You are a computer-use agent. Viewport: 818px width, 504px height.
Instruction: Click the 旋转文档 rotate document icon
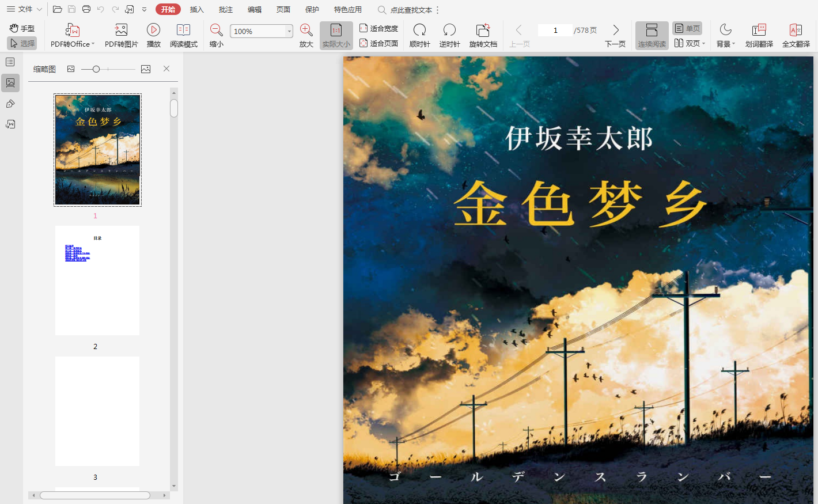(x=483, y=30)
